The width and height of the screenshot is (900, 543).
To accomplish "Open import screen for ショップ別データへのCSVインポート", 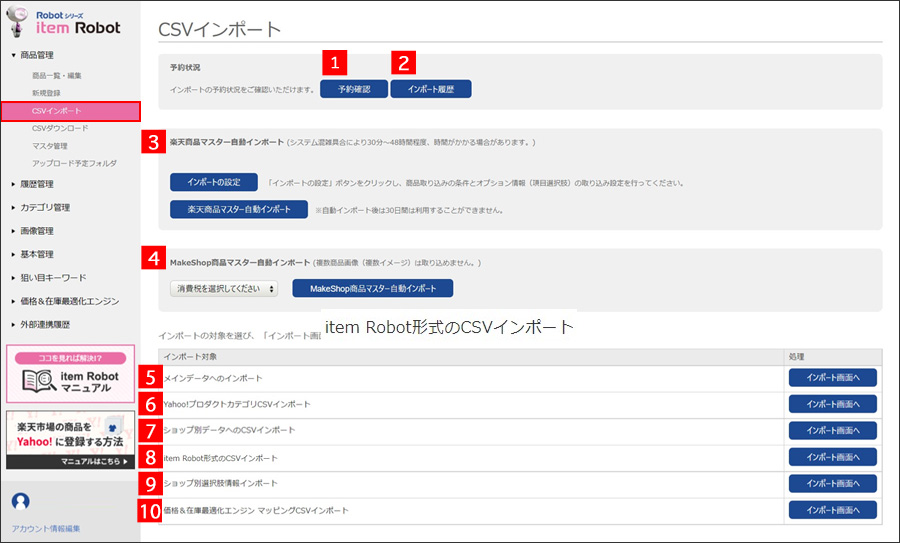I will coord(833,430).
